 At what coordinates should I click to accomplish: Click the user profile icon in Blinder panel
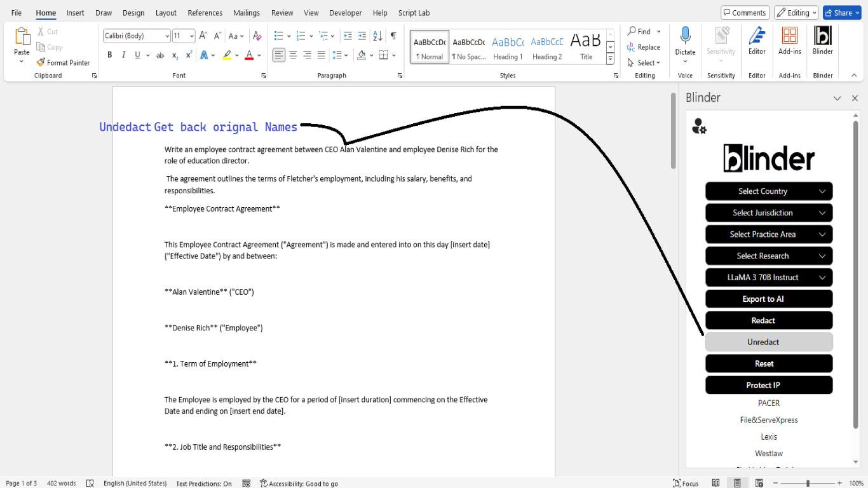699,126
